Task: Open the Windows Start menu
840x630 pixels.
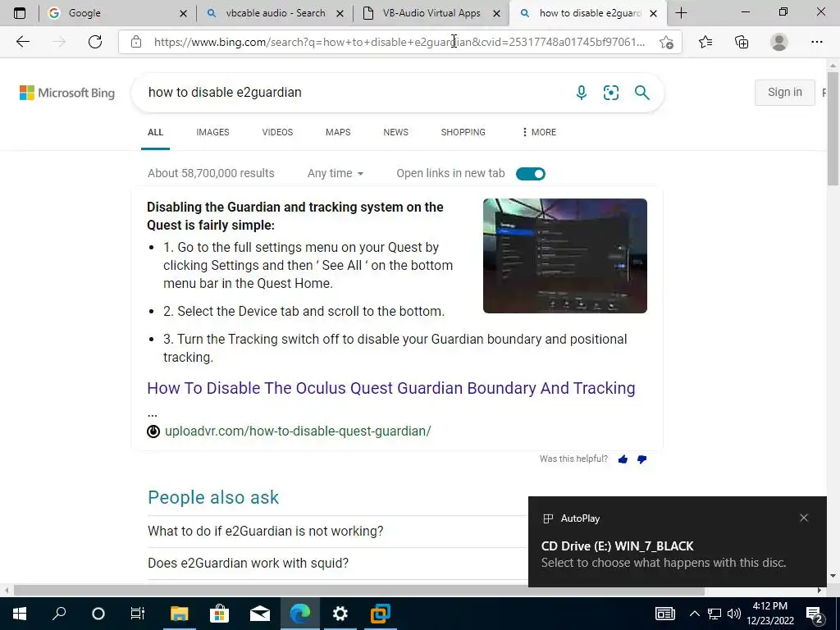Action: click(20, 614)
